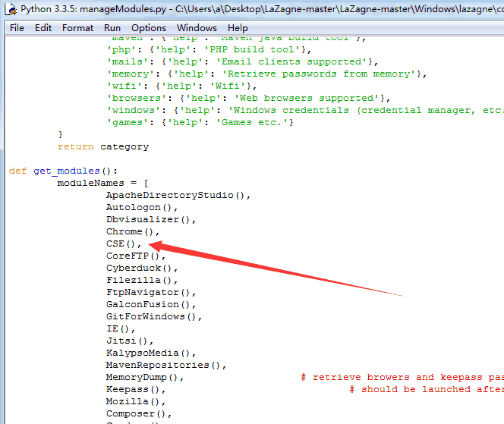Place cursor on return category line
504x424 pixels.
point(103,147)
